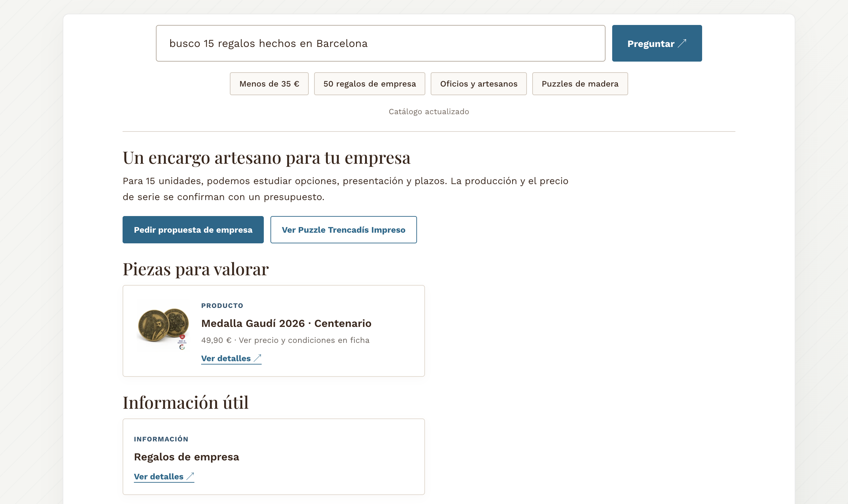Click the 'Un encargo artesano para tu empresa' heading
848x504 pixels.
pos(266,157)
